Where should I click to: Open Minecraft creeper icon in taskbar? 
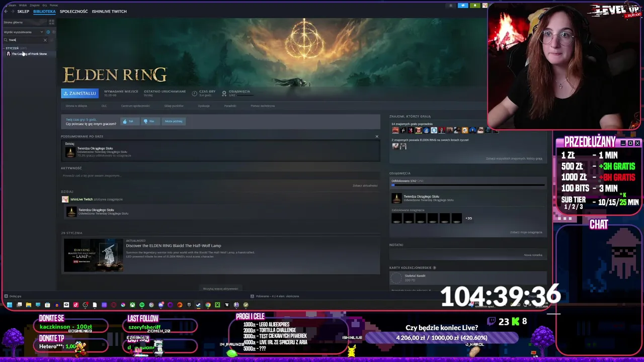pos(217,305)
